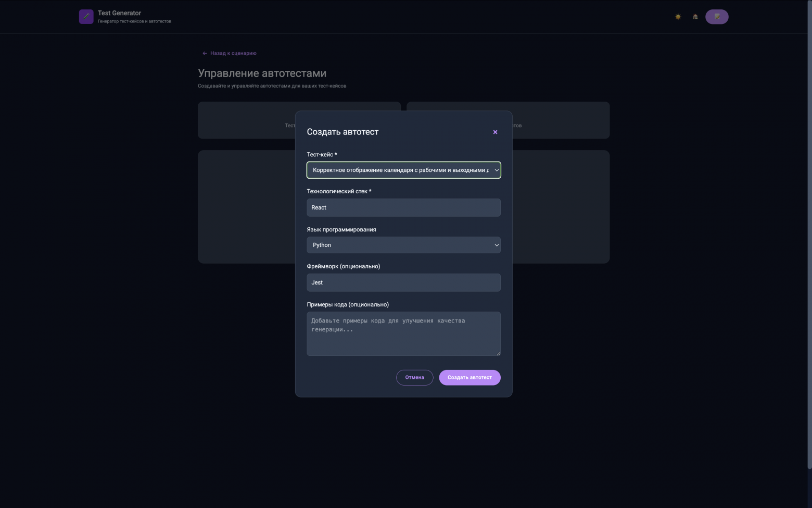Open the Тест-кейс dropdown
The width and height of the screenshot is (812, 508).
click(400, 170)
